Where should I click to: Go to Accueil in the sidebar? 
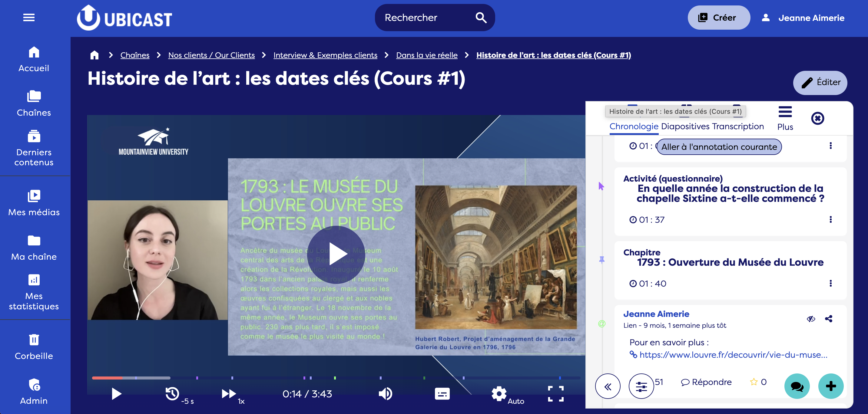[x=34, y=59]
